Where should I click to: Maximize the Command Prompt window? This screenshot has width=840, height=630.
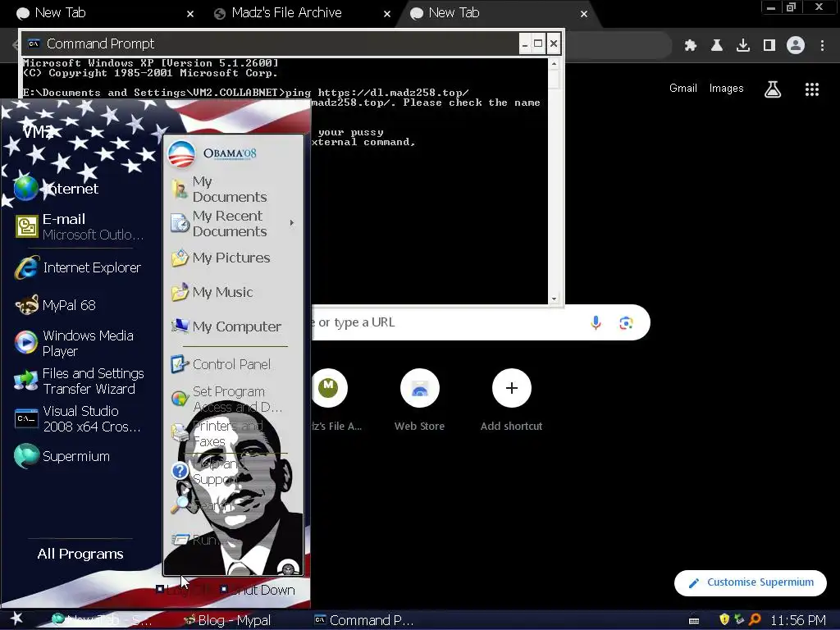coord(539,44)
